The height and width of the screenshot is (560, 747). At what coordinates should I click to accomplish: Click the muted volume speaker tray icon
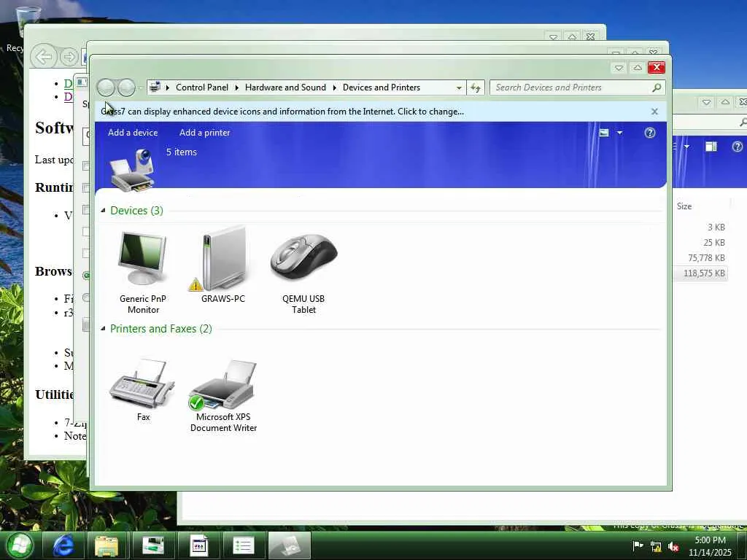pyautogui.click(x=673, y=547)
